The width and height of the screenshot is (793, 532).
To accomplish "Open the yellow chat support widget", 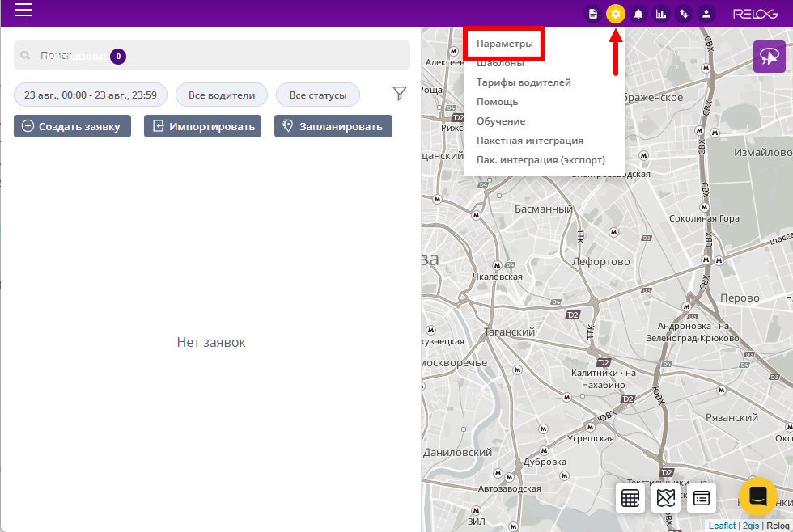I will click(758, 496).
